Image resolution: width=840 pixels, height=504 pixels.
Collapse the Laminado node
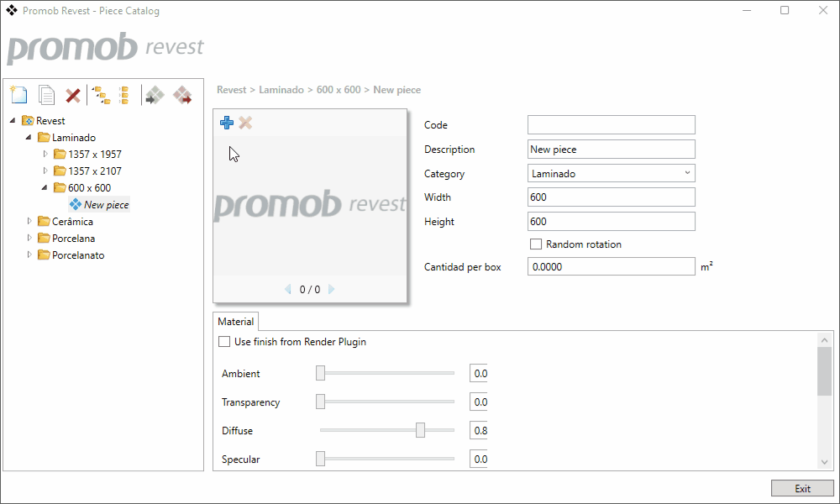click(29, 138)
